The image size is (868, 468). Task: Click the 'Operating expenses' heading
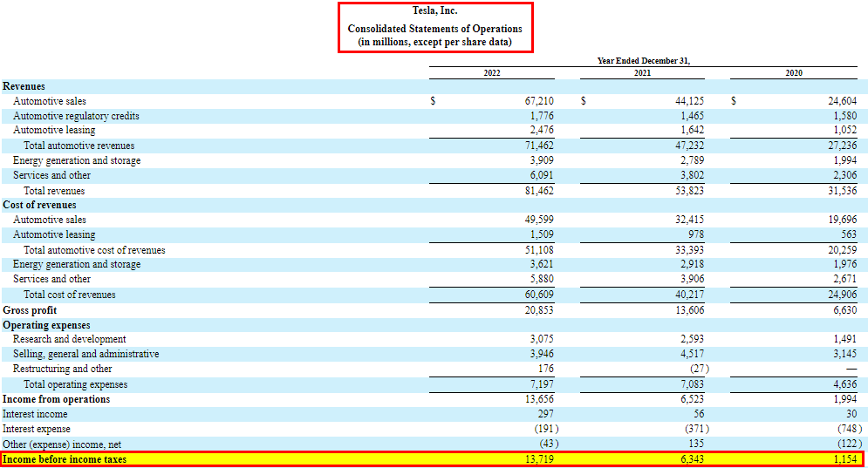[46, 325]
